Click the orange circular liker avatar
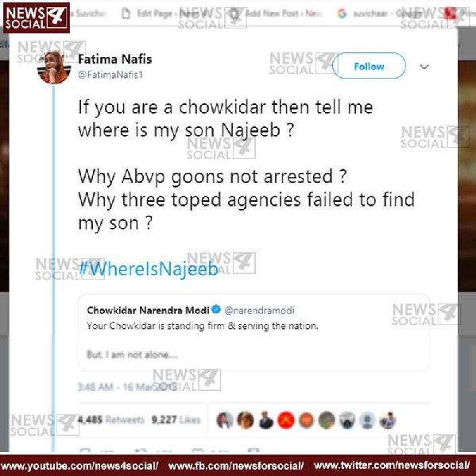This screenshot has height=476, width=476. pos(306,420)
